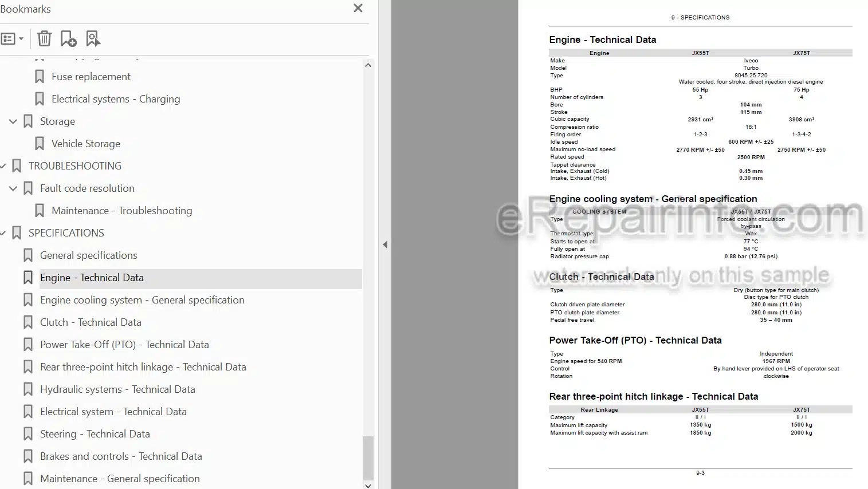Open the Fuse replacement bookmark
Viewport: 868px width, 489px height.
click(x=91, y=77)
